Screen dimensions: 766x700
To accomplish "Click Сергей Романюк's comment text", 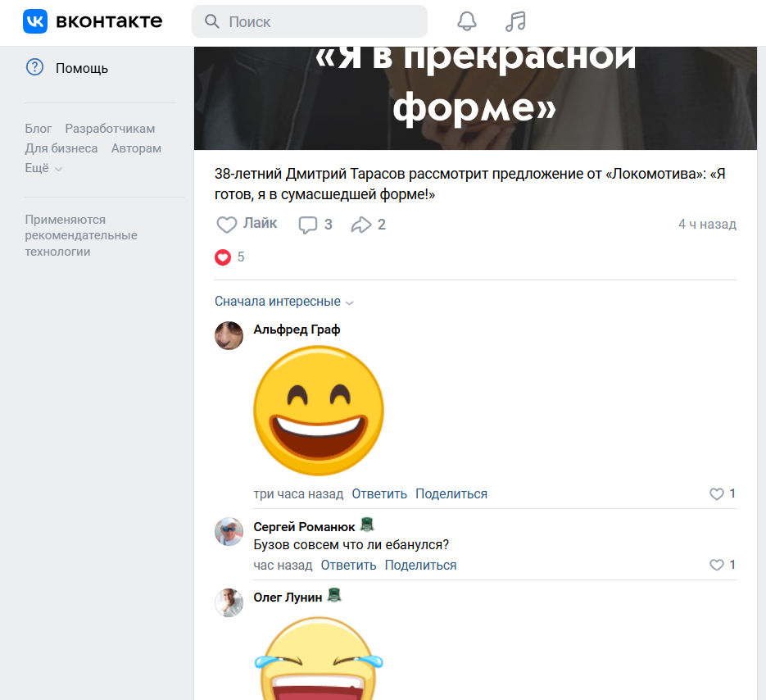I will [351, 544].
